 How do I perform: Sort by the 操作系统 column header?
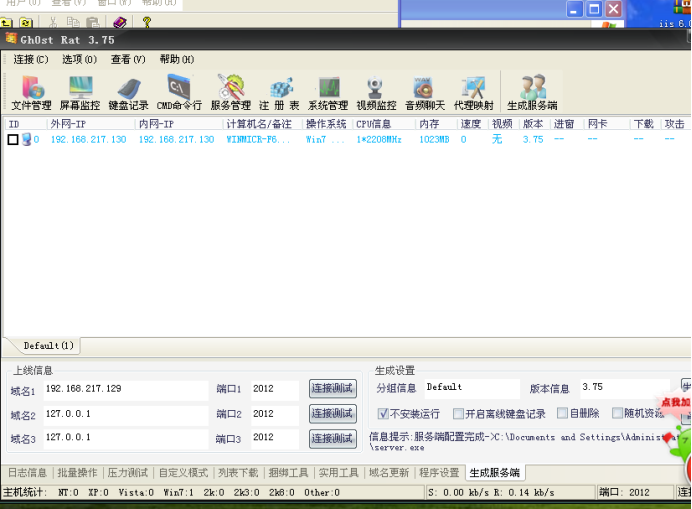point(328,124)
